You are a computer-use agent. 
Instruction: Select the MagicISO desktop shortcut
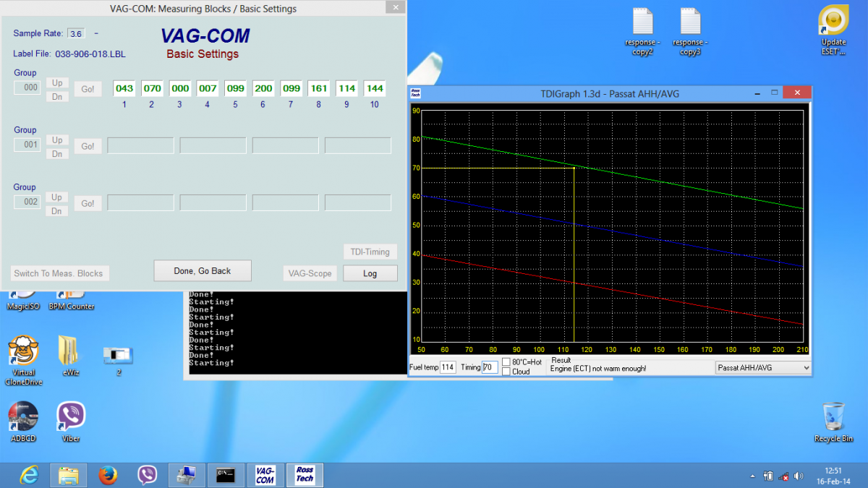click(23, 301)
